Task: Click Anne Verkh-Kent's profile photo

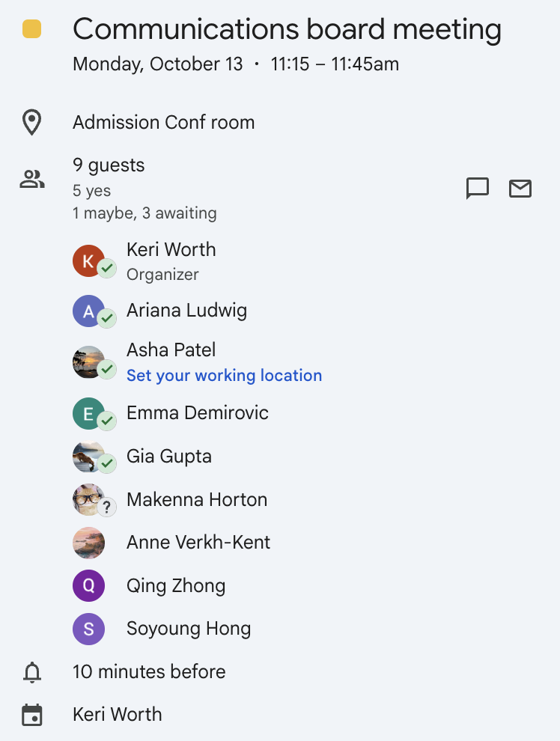Action: 88,543
